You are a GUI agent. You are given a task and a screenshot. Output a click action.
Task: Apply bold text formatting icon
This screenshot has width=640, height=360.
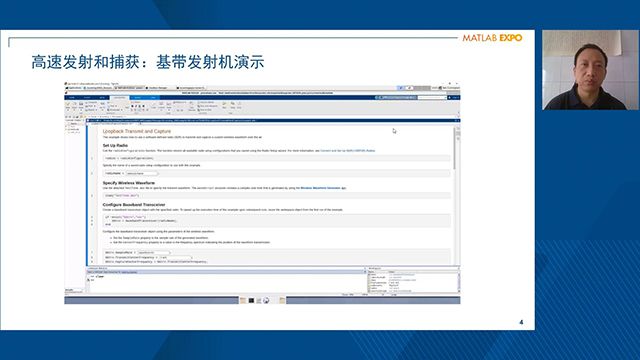(132, 106)
